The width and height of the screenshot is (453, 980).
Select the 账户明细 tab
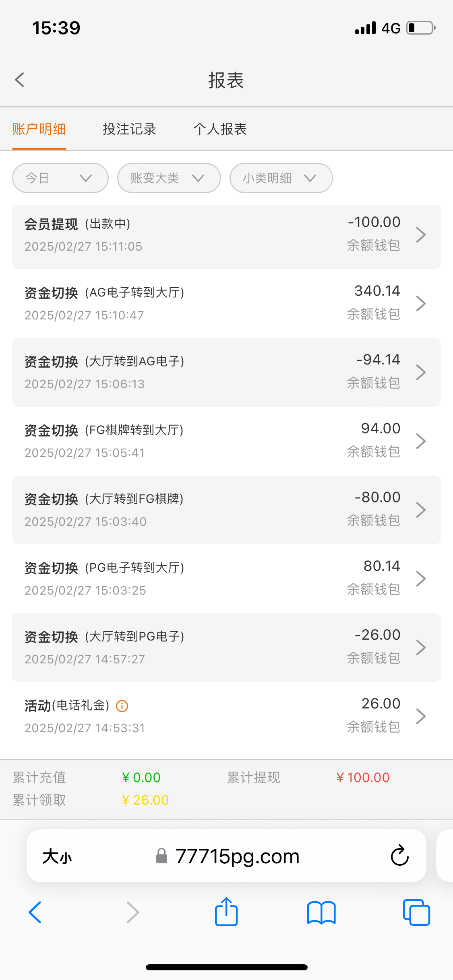(x=39, y=129)
